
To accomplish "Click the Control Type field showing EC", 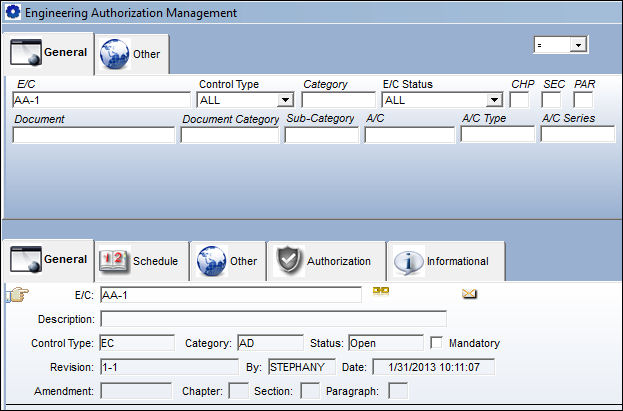I will pyautogui.click(x=137, y=343).
